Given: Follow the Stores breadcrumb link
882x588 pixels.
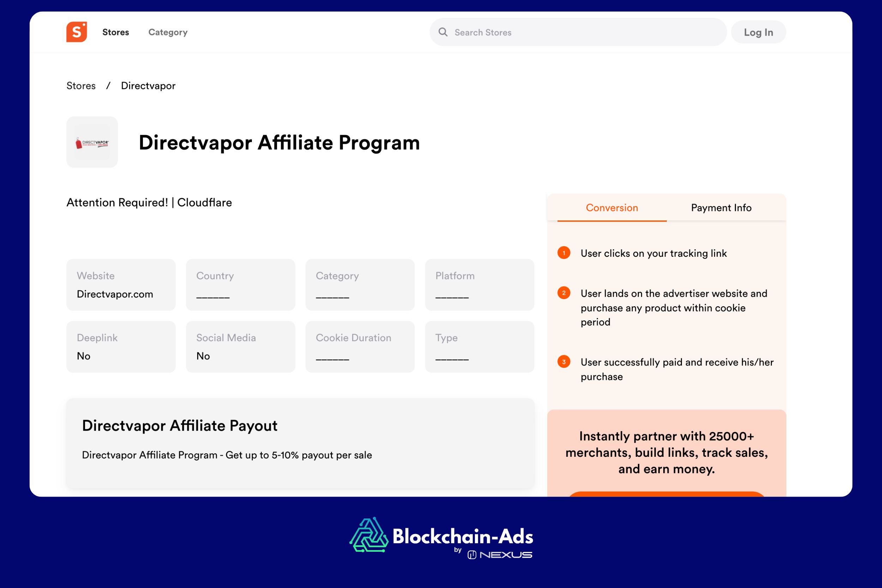Looking at the screenshot, I should click(81, 85).
